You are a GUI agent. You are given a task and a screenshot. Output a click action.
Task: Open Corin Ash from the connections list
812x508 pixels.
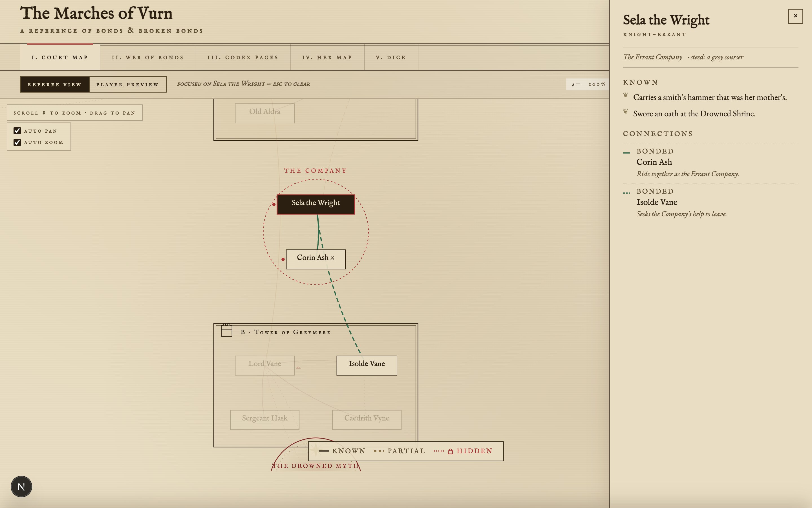[x=654, y=162]
